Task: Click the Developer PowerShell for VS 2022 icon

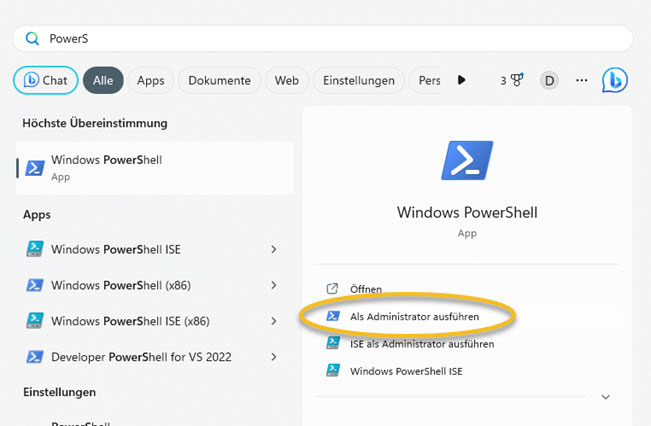Action: tap(35, 357)
